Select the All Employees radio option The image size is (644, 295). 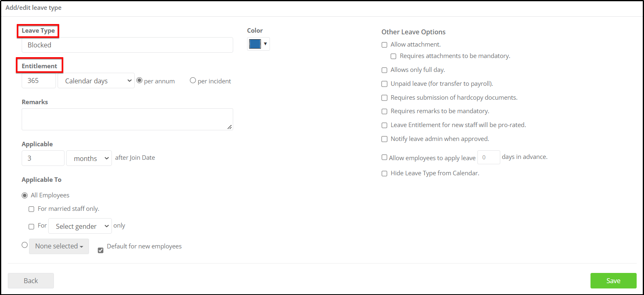pyautogui.click(x=25, y=196)
